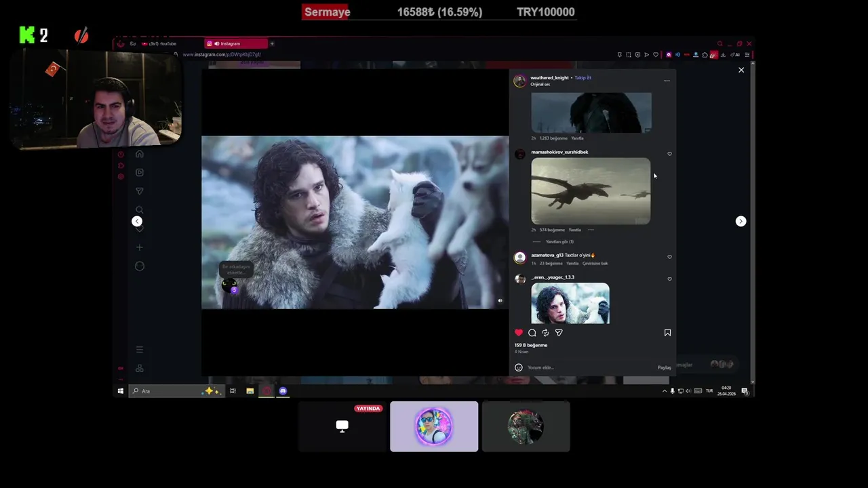Open the comment bubble icon under the post
This screenshot has height=488, width=868.
[532, 333]
